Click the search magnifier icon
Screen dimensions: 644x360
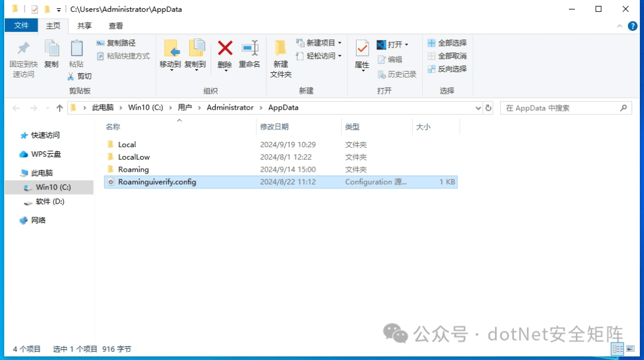coord(624,108)
